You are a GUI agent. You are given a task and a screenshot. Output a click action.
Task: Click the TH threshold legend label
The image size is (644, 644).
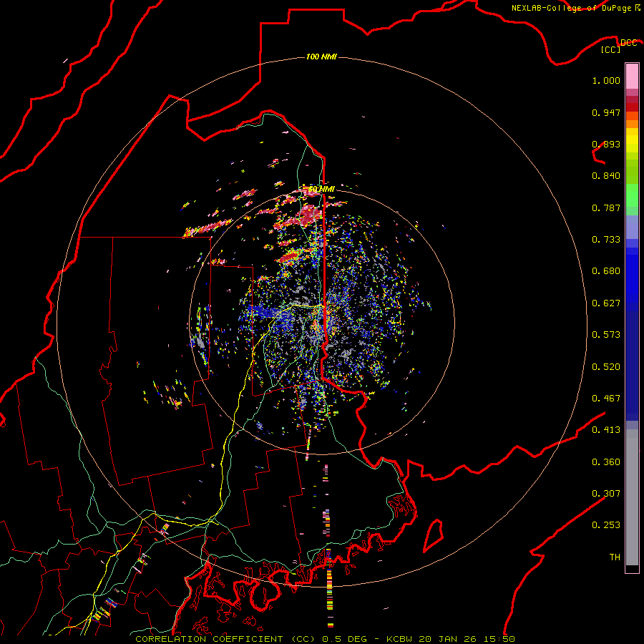pos(615,557)
